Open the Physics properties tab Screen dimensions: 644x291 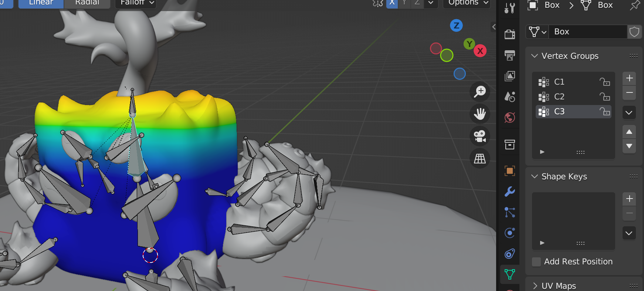[510, 233]
